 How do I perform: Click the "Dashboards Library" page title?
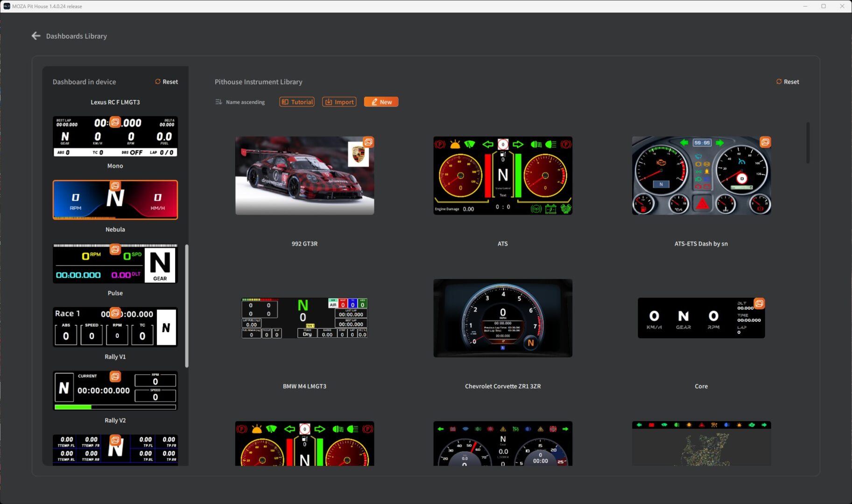tap(77, 36)
